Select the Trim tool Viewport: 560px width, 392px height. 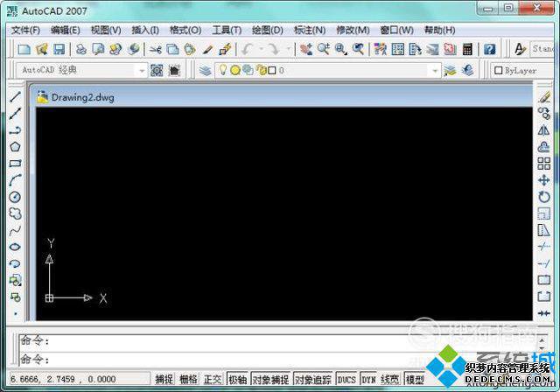pos(544,247)
